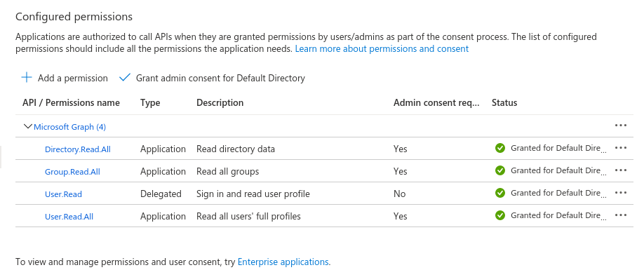
Task: Click the Type column header
Action: click(150, 102)
